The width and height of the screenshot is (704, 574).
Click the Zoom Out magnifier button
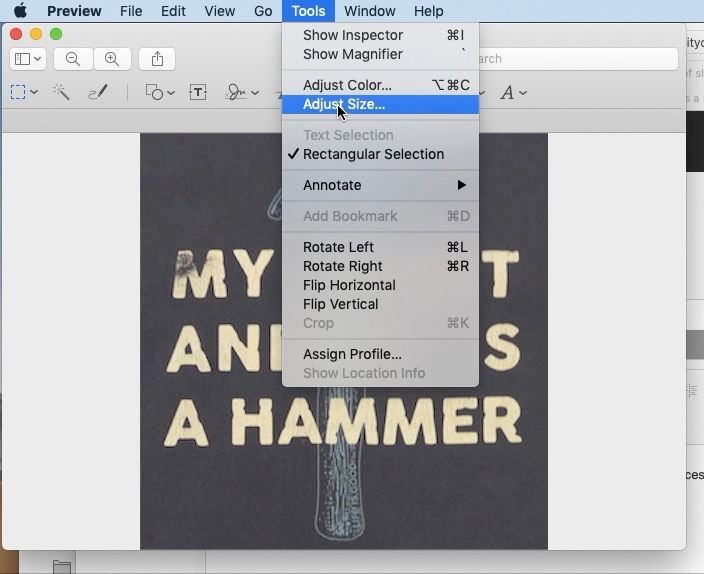tap(73, 59)
